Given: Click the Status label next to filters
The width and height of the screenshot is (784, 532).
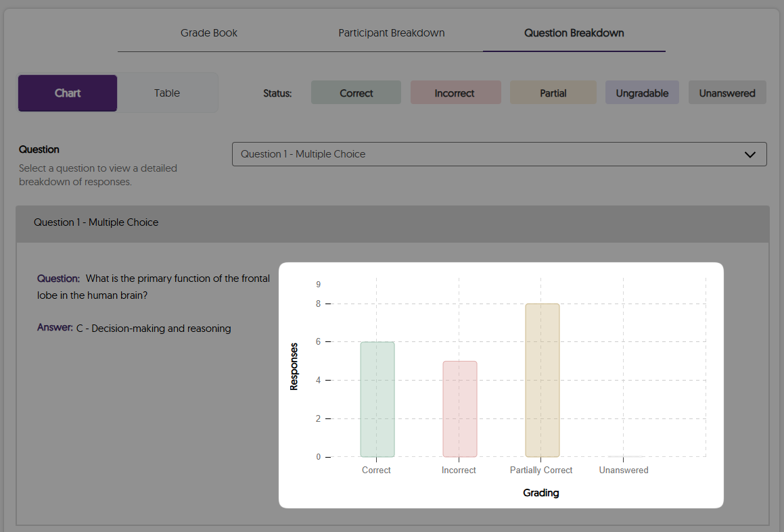Looking at the screenshot, I should tap(277, 93).
